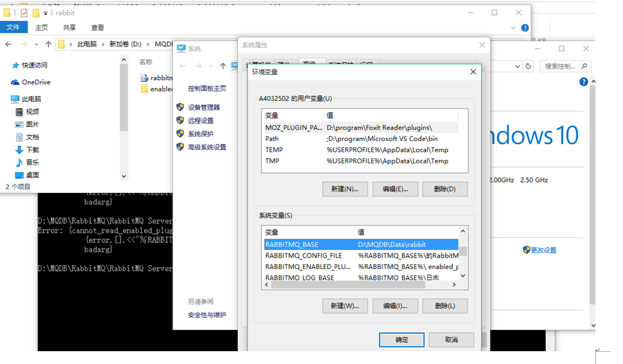Image resolution: width=623 pixels, height=364 pixels.
Task: Click File Explorer help question-mark icon
Action: [525, 28]
